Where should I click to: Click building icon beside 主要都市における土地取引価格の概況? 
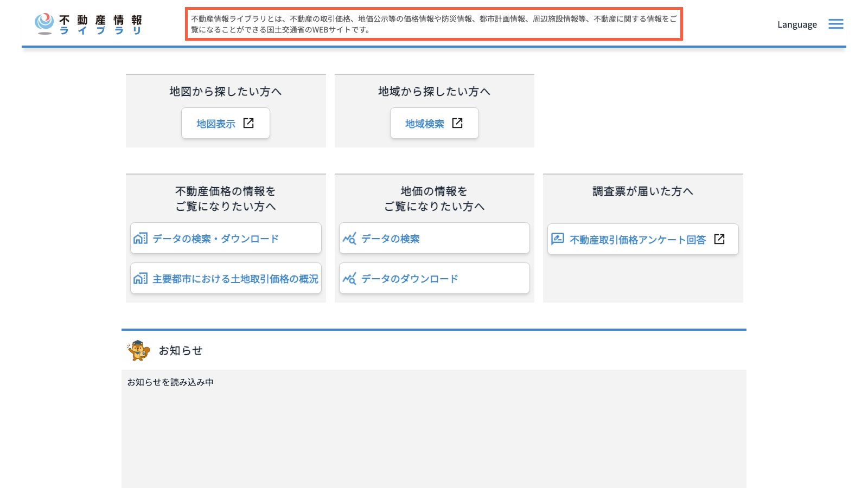(x=141, y=278)
